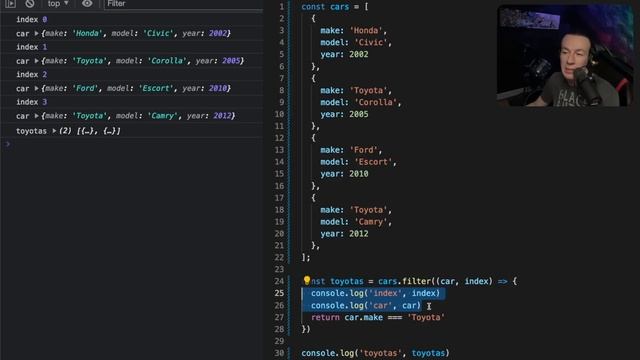Click the 'index 0' console line
Image resolution: width=640 pixels, height=360 pixels.
coord(31,20)
